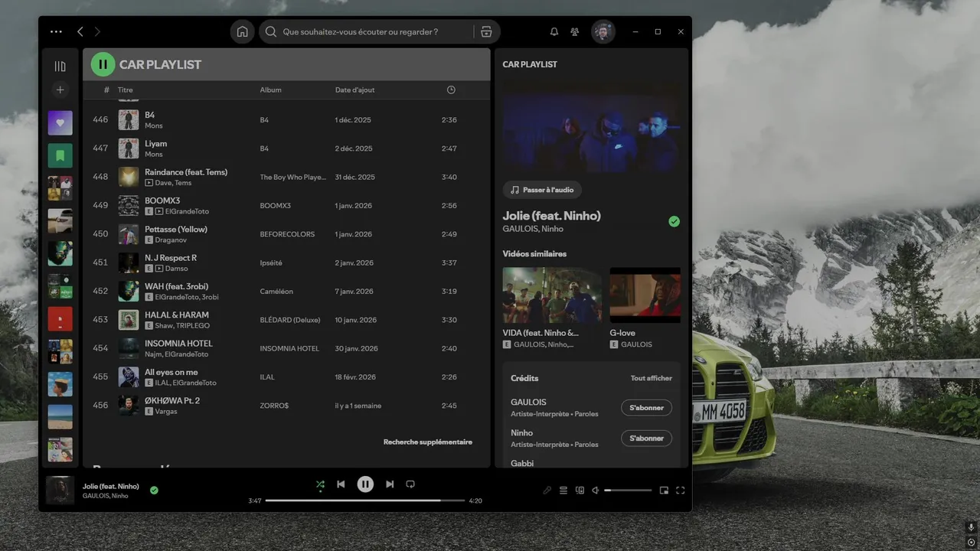This screenshot has width=980, height=551.
Task: Select INSOMNIA HOTEL track title
Action: [178, 344]
